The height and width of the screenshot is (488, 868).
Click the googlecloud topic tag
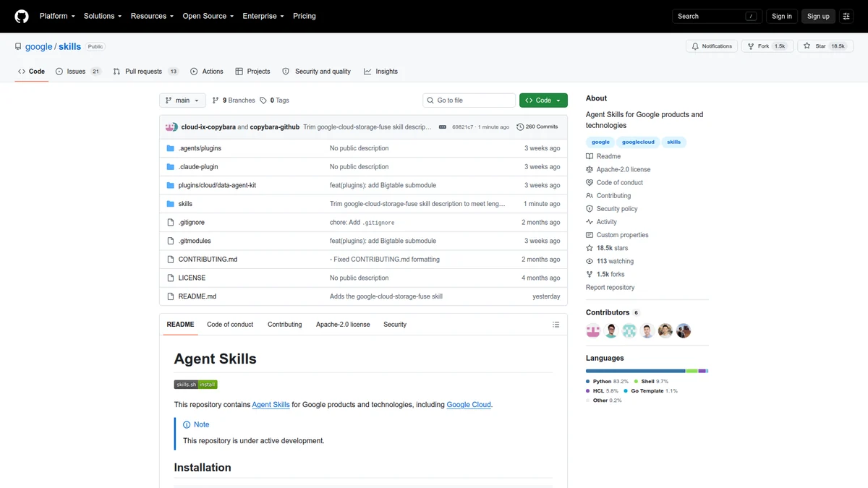coord(638,142)
